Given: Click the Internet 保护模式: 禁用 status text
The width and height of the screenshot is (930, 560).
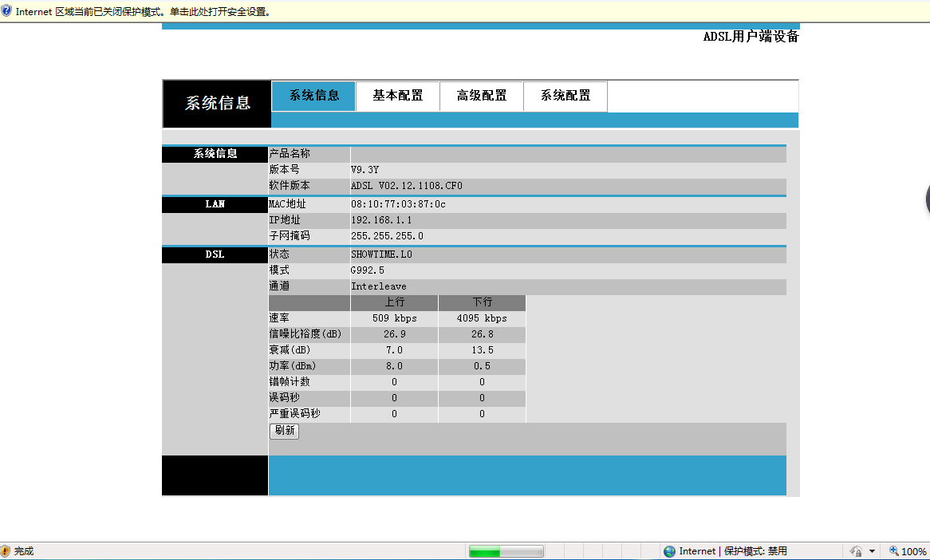Looking at the screenshot, I should point(732,551).
